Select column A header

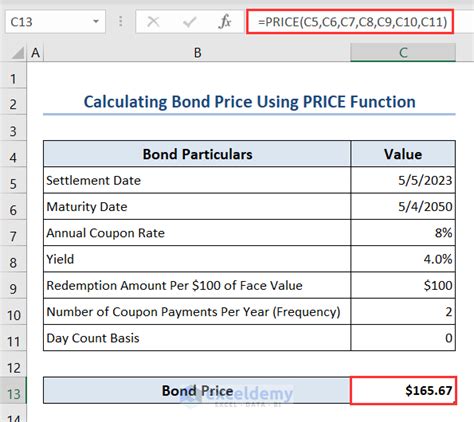click(35, 53)
